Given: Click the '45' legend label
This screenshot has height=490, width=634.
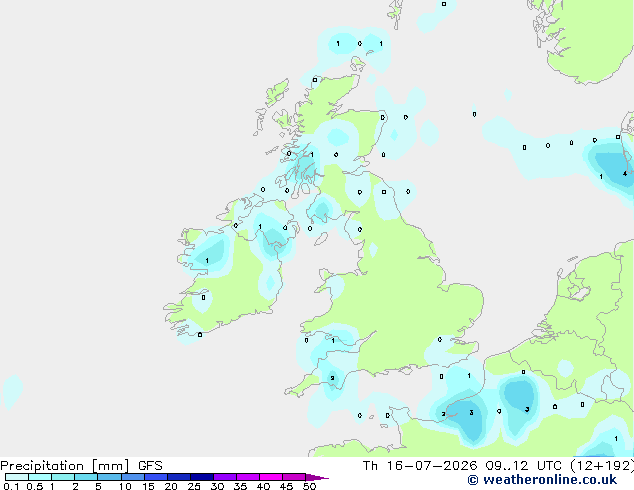Looking at the screenshot, I should 286,486.
